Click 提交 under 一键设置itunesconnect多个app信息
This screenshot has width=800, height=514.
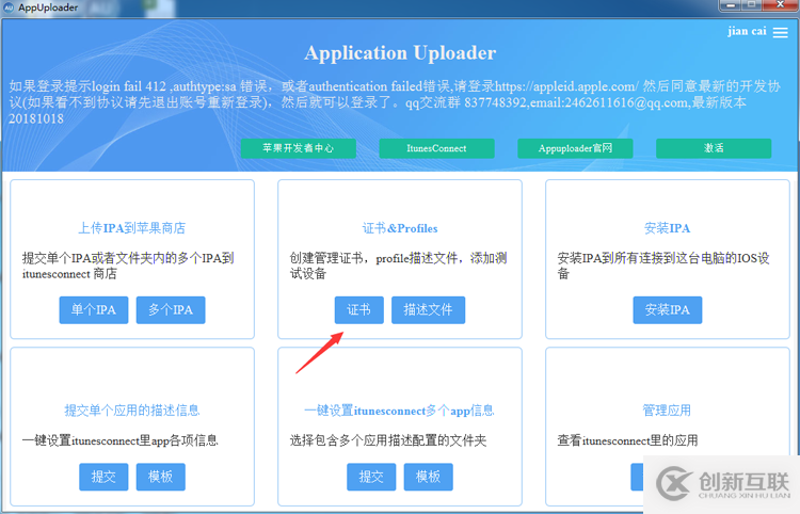pyautogui.click(x=371, y=477)
